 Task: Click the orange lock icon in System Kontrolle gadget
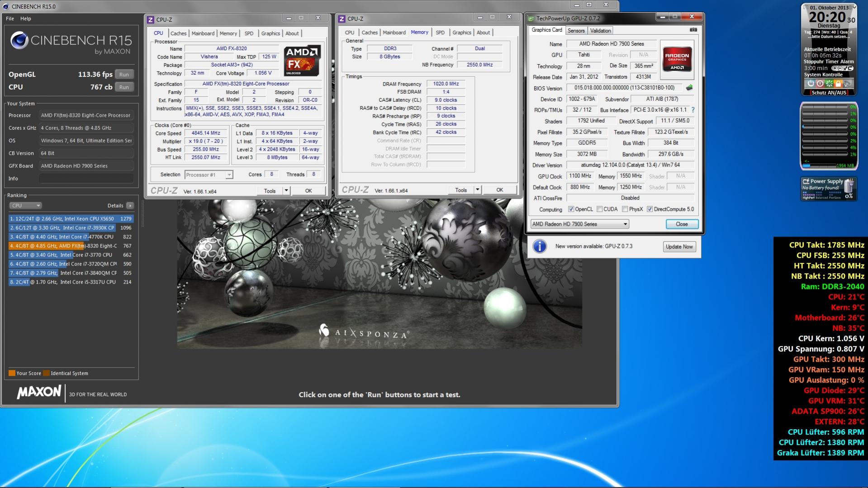click(x=838, y=84)
